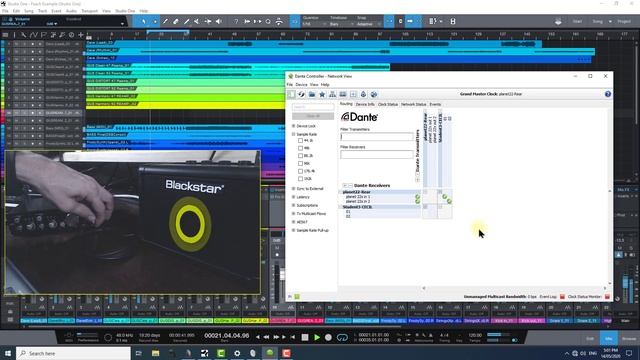640x360 pixels.
Task: Toggle the Mix console button
Action: tap(609, 339)
